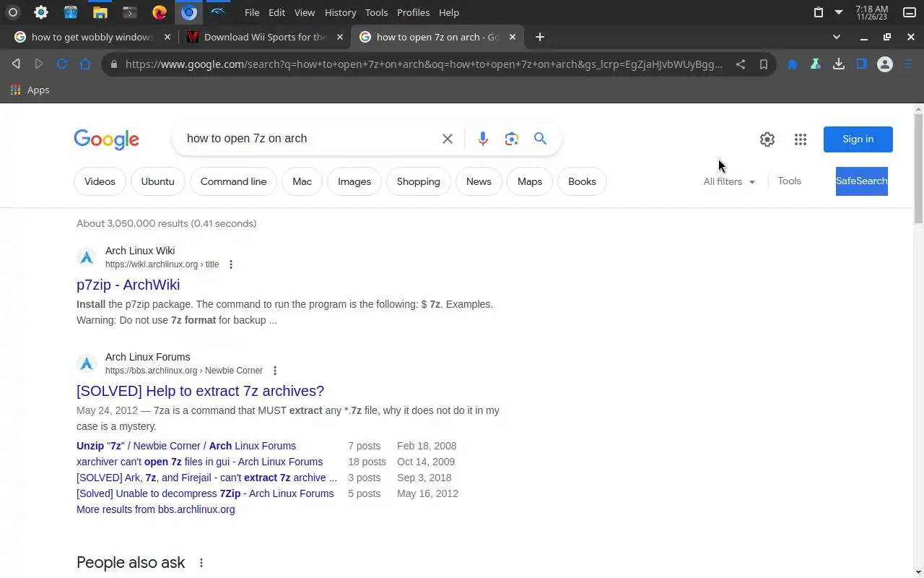924x578 pixels.
Task: Open Google quick settings gear
Action: 767,139
